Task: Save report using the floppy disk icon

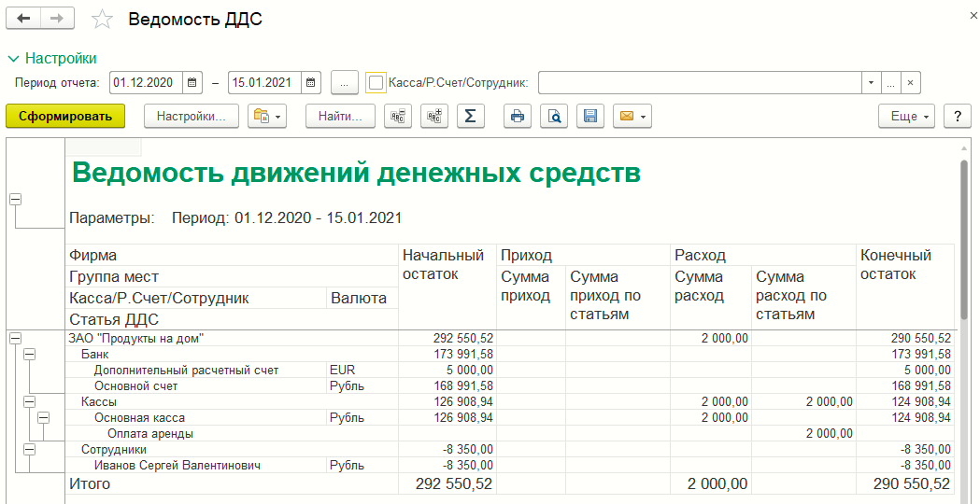Action: pyautogui.click(x=589, y=116)
